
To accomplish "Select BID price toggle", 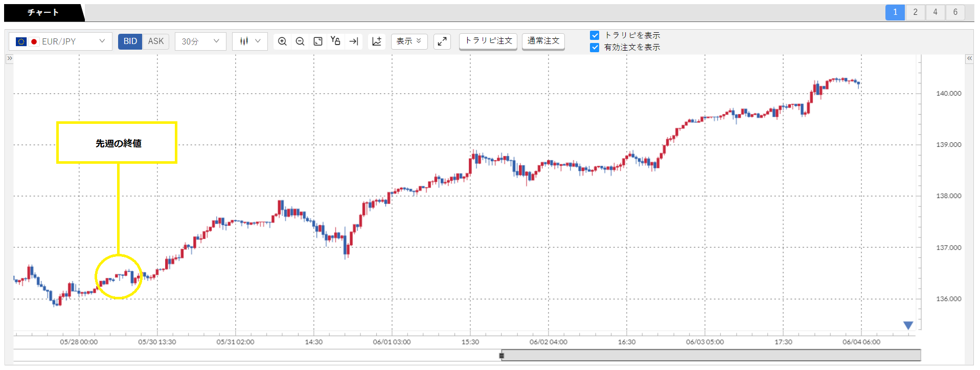I will [x=130, y=41].
